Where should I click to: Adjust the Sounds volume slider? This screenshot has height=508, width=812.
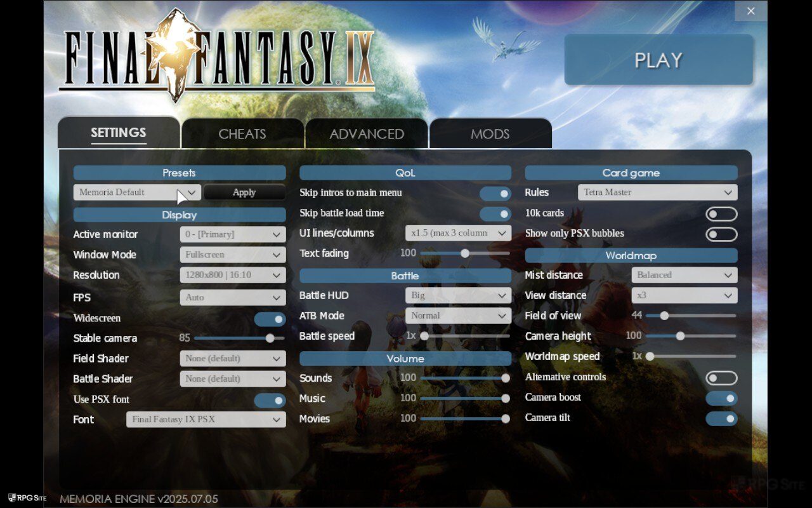click(x=465, y=378)
